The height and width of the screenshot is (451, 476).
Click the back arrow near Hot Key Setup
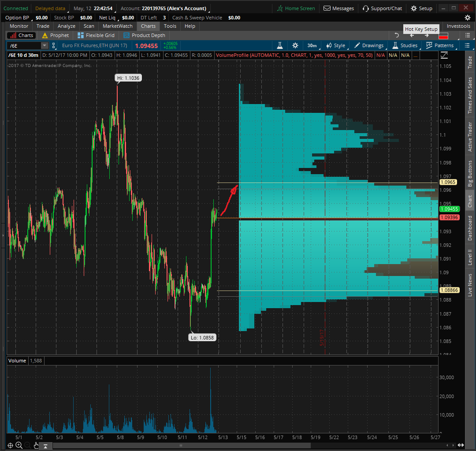412,36
